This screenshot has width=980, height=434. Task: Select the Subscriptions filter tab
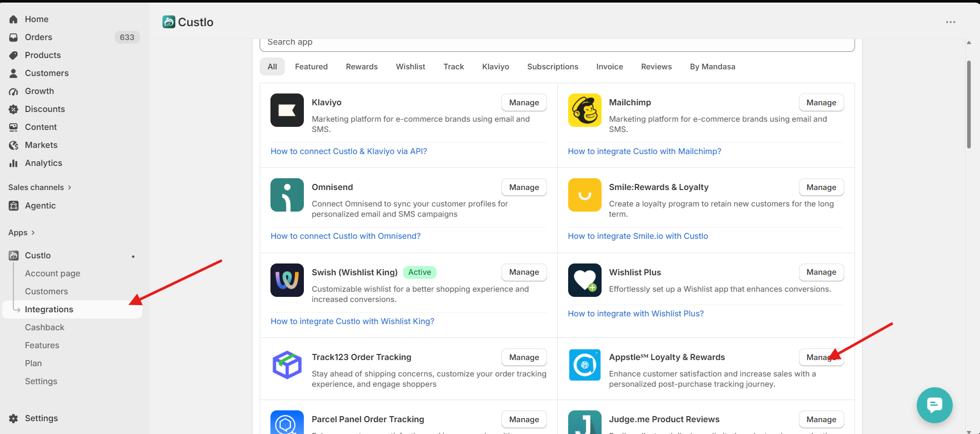click(553, 67)
